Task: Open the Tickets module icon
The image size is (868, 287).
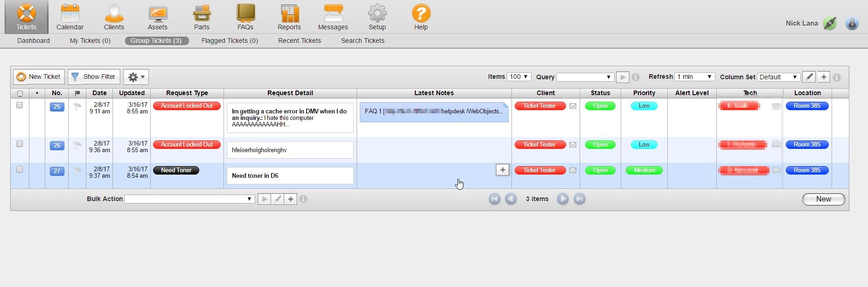Action: click(26, 17)
